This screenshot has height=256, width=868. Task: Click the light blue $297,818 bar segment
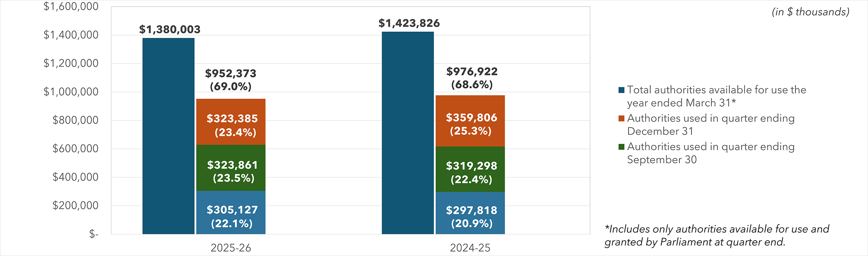[x=470, y=213]
